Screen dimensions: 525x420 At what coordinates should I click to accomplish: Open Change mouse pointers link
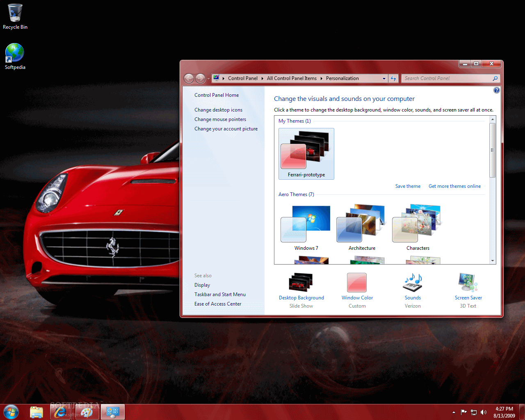(x=220, y=119)
